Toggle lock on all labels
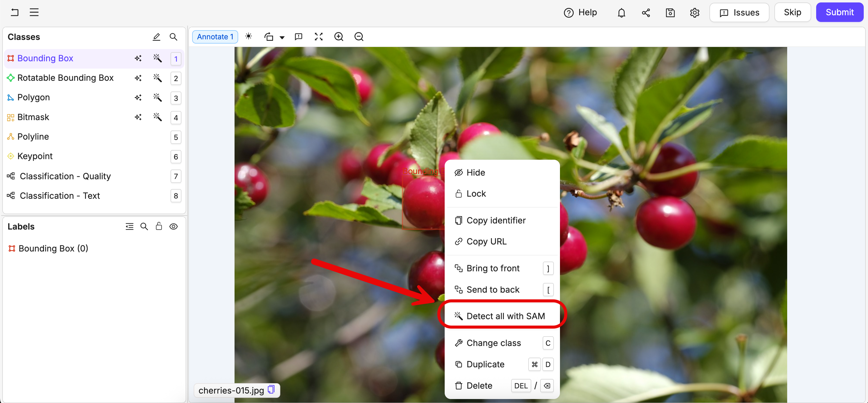The height and width of the screenshot is (403, 868). click(x=159, y=226)
